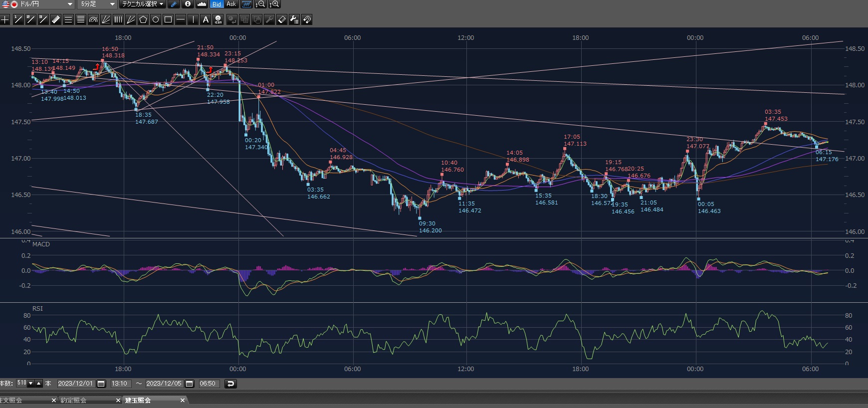Open calendar picker for start date 2023/12/01

point(101,384)
